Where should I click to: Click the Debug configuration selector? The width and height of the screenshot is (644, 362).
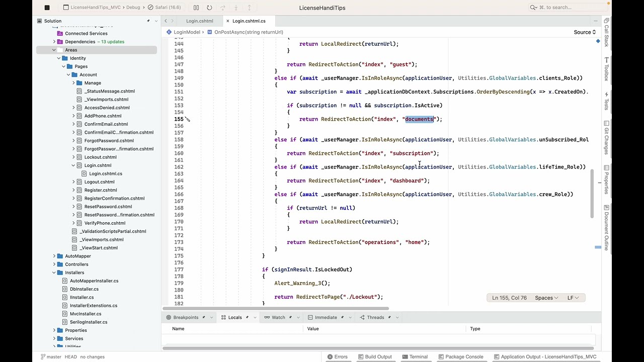click(133, 8)
